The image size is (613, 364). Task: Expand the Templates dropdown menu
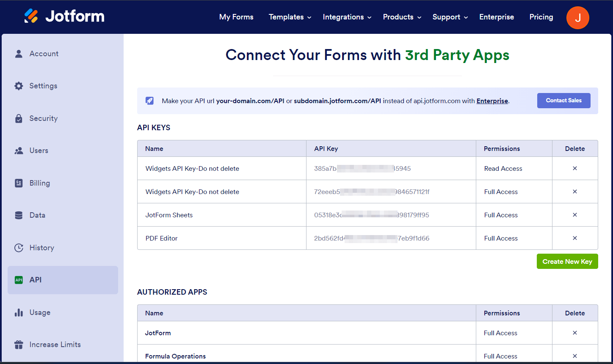coord(290,17)
